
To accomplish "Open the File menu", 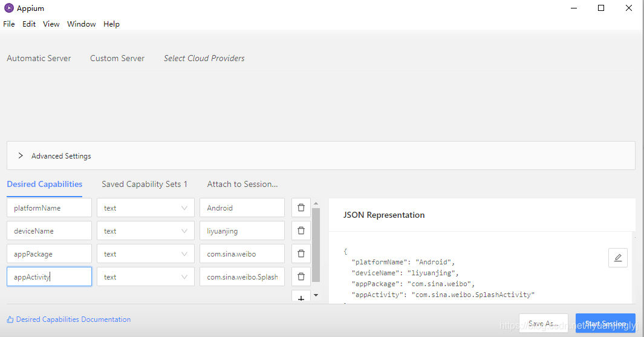I will point(9,24).
